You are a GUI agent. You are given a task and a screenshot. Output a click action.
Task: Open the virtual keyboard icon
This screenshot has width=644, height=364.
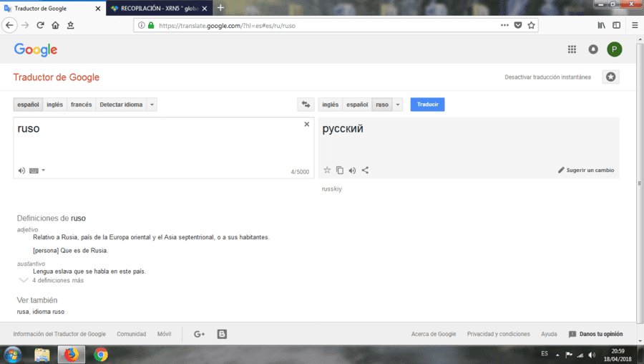[34, 171]
